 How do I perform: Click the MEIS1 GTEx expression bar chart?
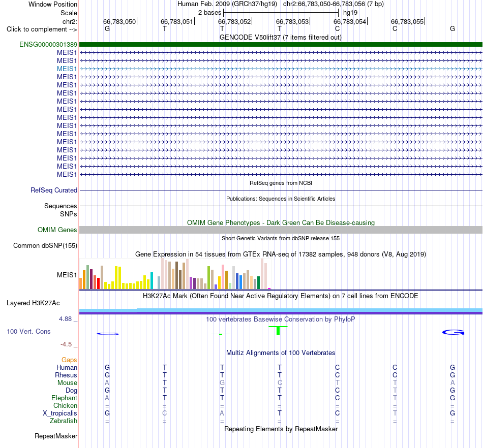click(175, 274)
